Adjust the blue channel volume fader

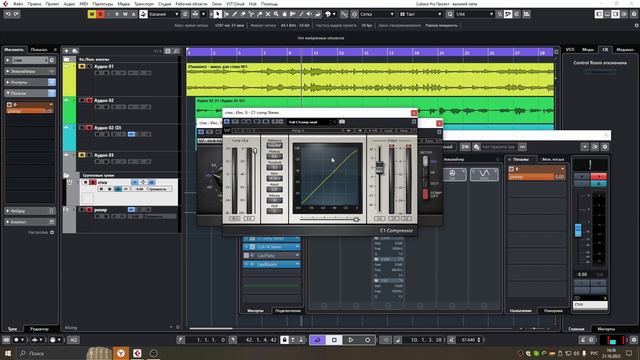tap(578, 230)
